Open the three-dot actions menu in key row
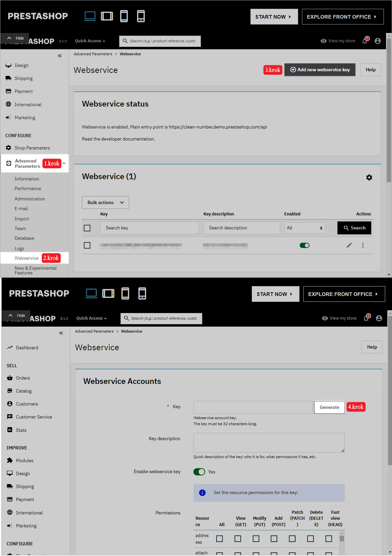 coord(363,245)
